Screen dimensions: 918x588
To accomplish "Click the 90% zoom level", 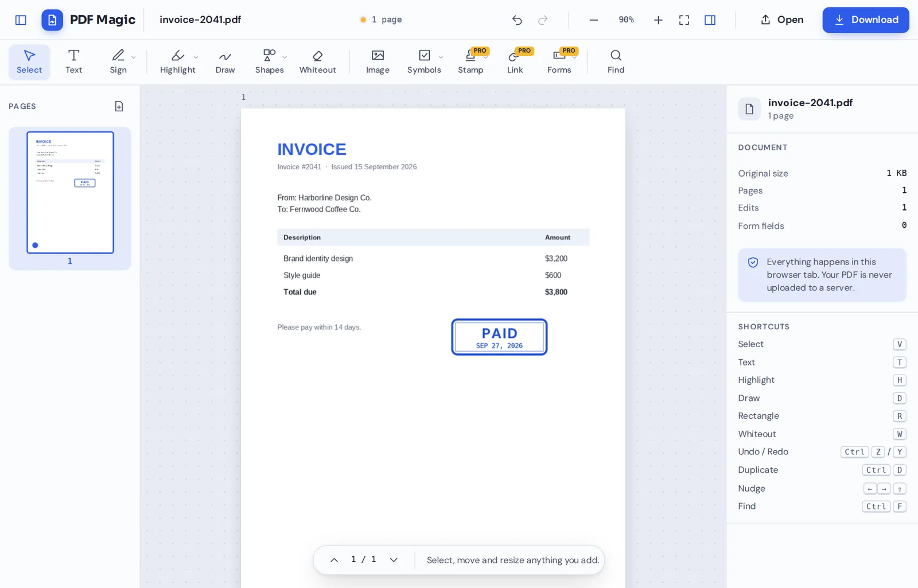I will [x=626, y=20].
